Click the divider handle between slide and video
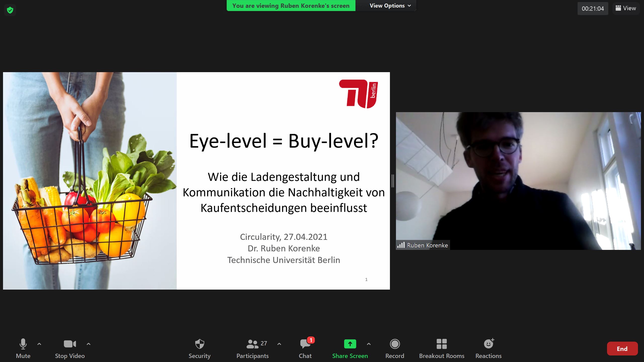Image resolution: width=644 pixels, height=362 pixels. (393, 181)
